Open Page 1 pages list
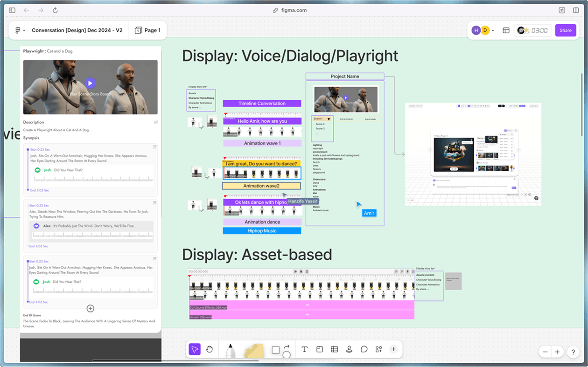The width and height of the screenshot is (588, 367). (x=148, y=30)
